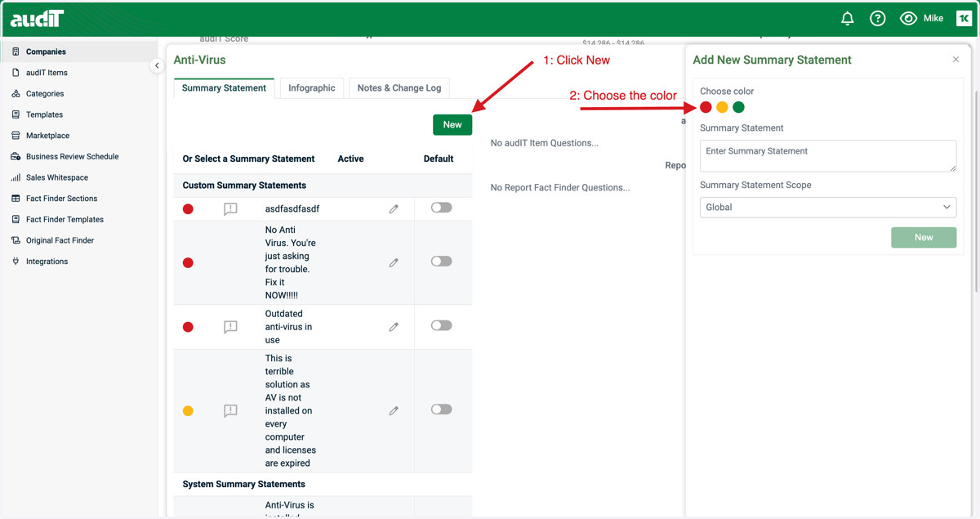Viewport: 980px width, 519px height.
Task: Toggle default switch for terrible solution statement
Action: [x=441, y=409]
